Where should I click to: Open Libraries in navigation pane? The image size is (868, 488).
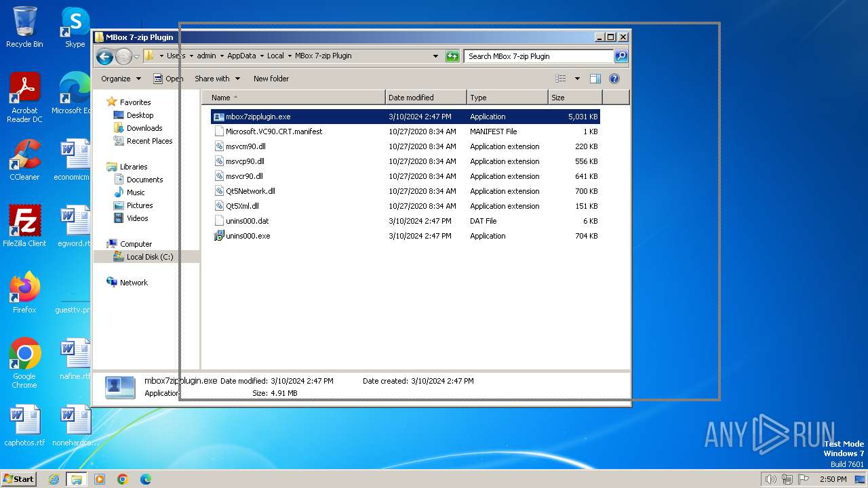134,167
